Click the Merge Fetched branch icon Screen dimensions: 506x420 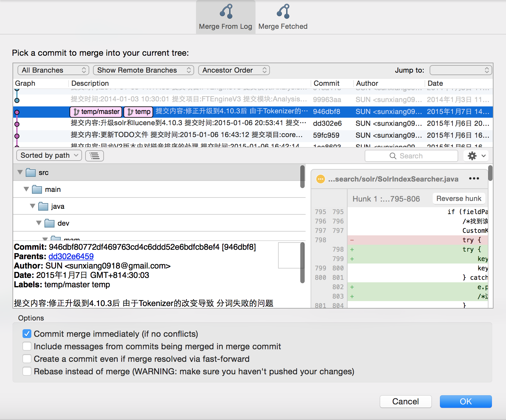pos(283,12)
